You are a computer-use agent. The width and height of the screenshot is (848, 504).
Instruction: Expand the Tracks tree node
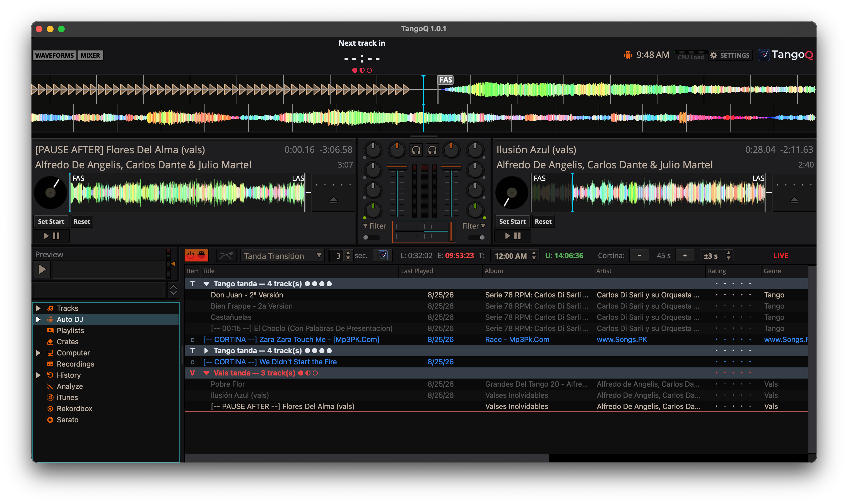point(38,308)
